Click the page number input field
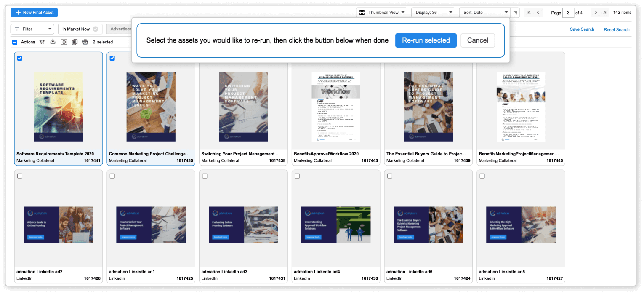Screen dimensions: 644x294 [x=568, y=13]
